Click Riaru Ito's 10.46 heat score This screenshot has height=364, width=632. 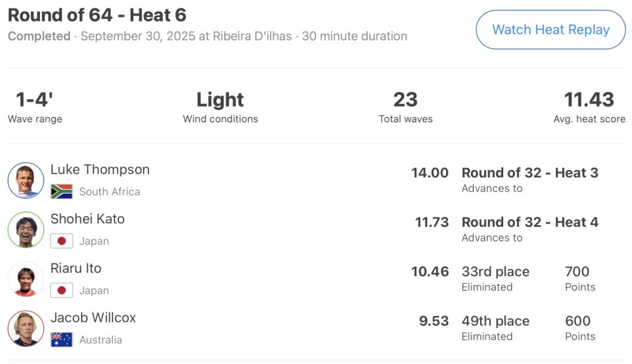[x=430, y=271]
